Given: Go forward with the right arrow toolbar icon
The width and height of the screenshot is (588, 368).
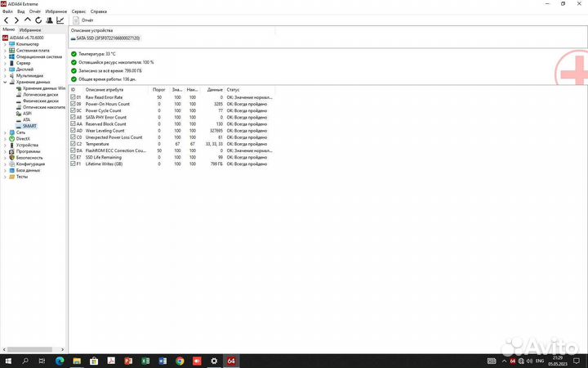Looking at the screenshot, I should coord(16,20).
